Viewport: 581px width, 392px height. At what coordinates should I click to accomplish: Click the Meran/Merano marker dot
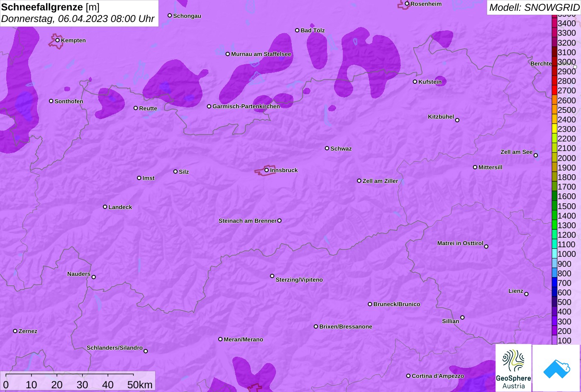220,339
